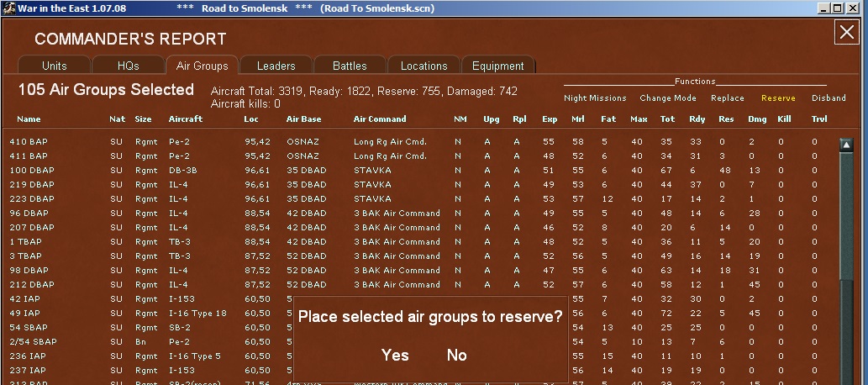This screenshot has height=385, width=868.
Task: Sort by the Nat column header
Action: click(117, 119)
